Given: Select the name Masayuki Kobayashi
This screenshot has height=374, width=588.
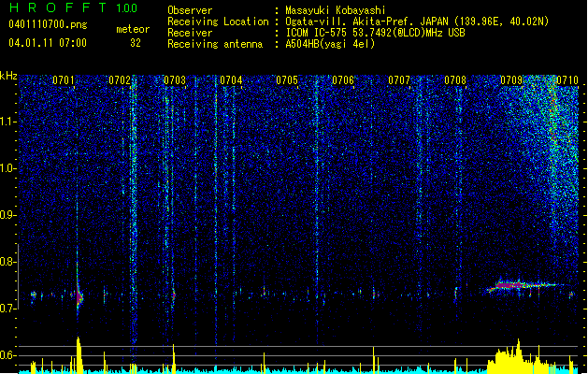Looking at the screenshot, I should pyautogui.click(x=336, y=10).
